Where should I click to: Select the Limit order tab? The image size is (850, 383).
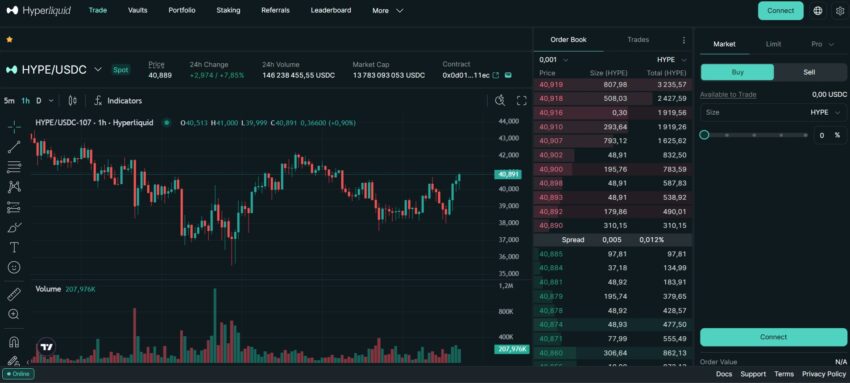tap(773, 44)
